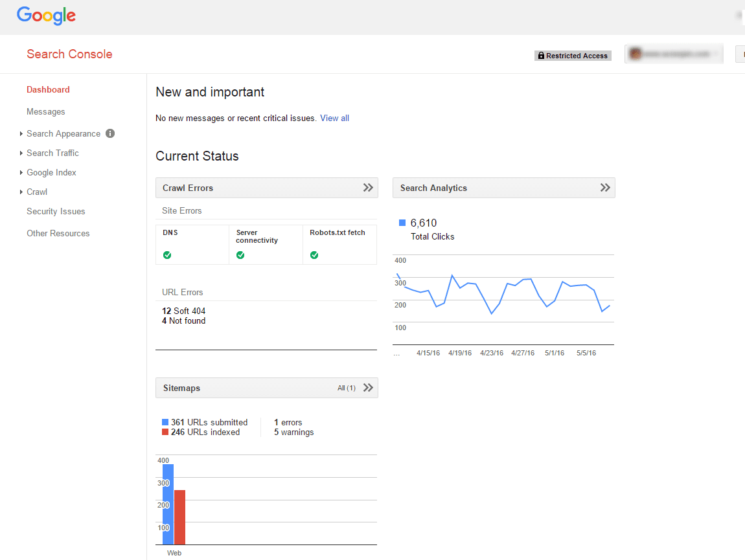This screenshot has height=560, width=745.
Task: Expand the Crawl menu arrow
Action: [x=21, y=192]
